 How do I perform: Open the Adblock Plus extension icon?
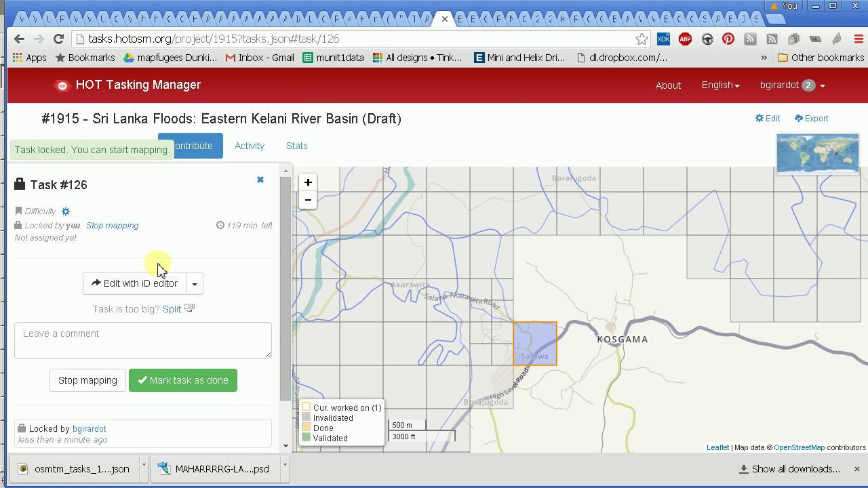coord(685,39)
